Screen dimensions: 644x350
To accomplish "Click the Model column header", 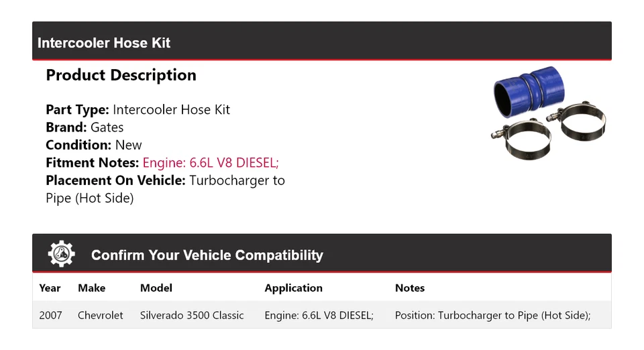I will 156,288.
